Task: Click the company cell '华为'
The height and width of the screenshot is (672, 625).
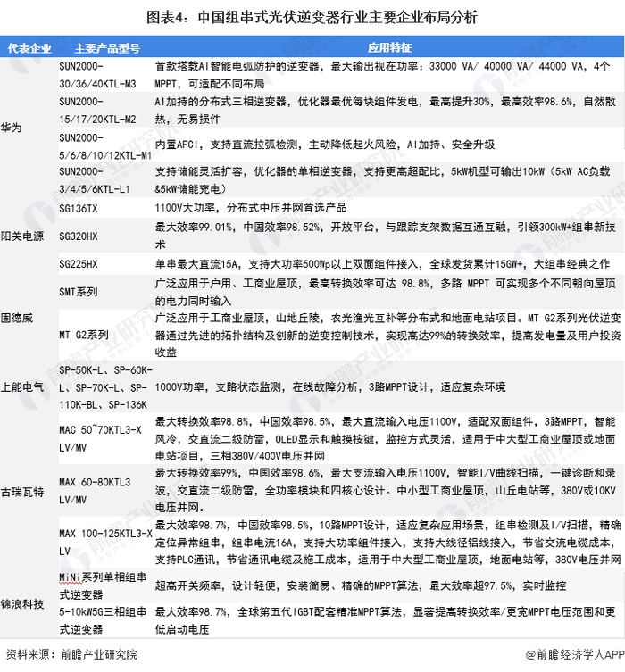Action: point(12,128)
